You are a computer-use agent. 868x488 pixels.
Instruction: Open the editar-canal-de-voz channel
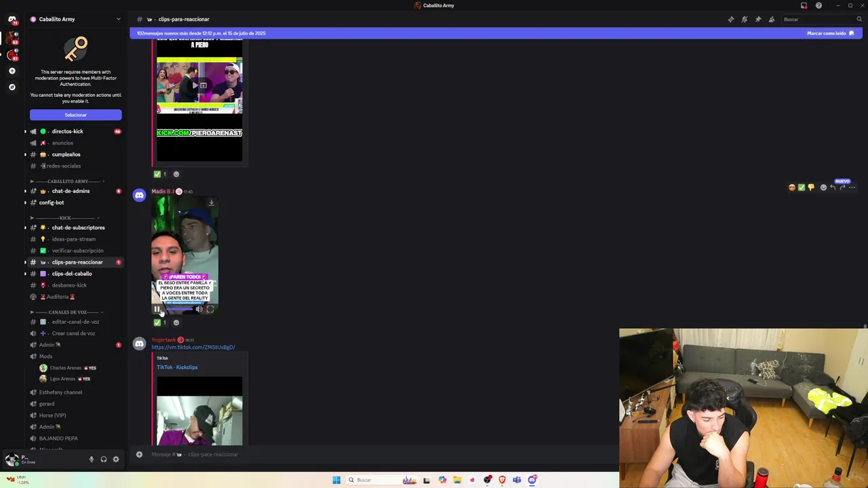pos(75,322)
